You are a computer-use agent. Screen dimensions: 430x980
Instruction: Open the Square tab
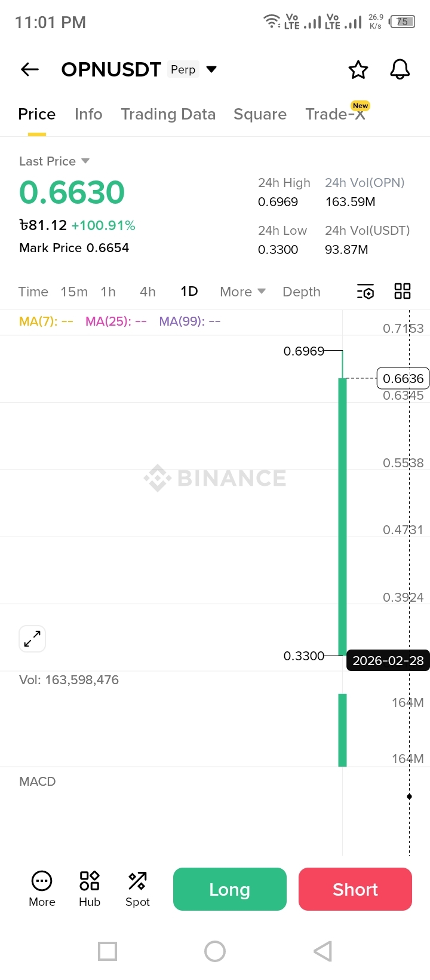[x=260, y=114]
